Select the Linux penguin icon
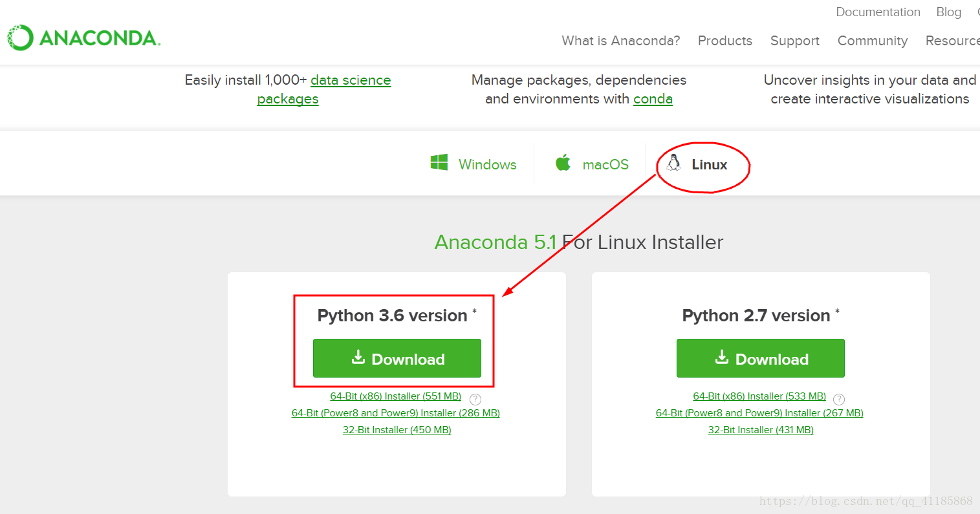 [674, 162]
